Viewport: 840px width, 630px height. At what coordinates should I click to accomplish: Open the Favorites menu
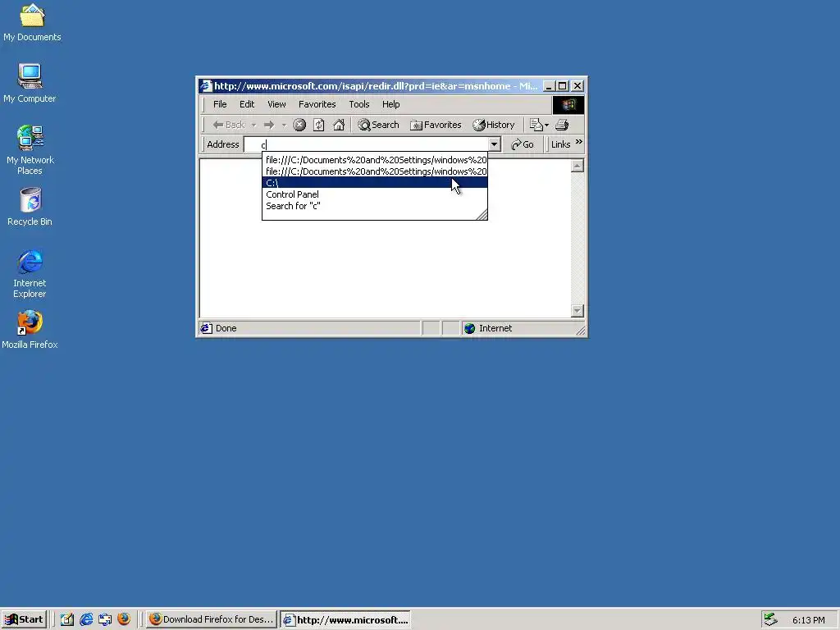click(x=317, y=104)
